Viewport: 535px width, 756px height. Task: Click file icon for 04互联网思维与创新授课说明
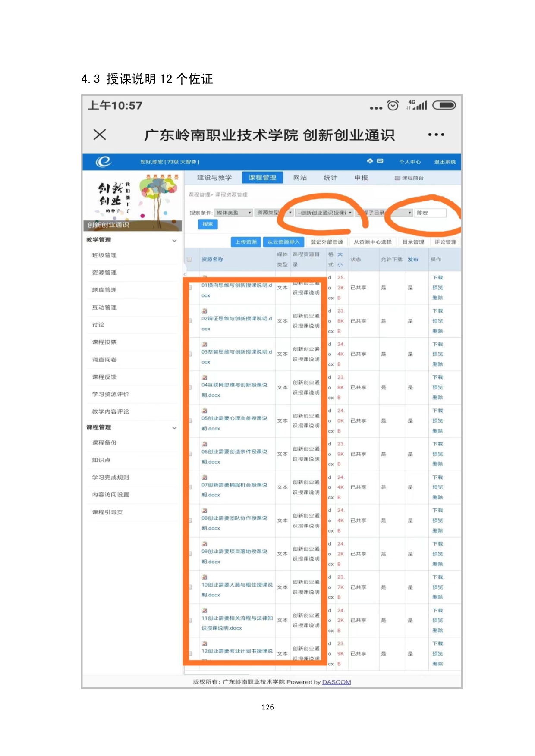click(205, 377)
